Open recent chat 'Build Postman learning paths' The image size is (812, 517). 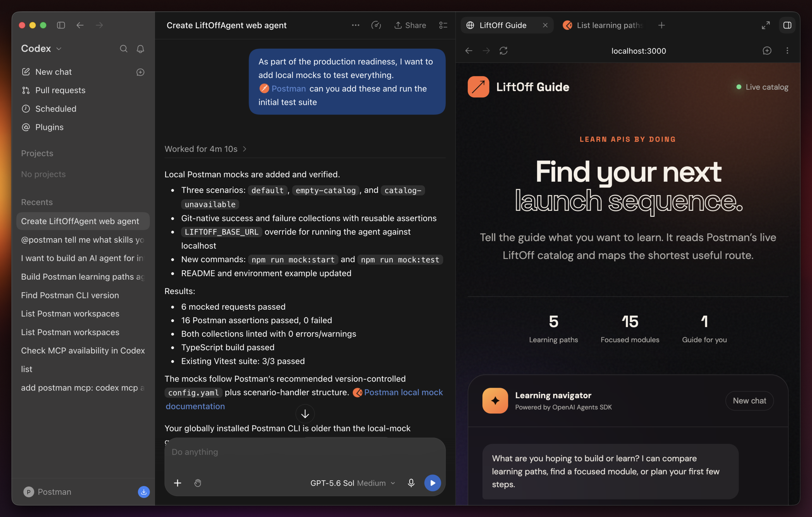(x=83, y=277)
